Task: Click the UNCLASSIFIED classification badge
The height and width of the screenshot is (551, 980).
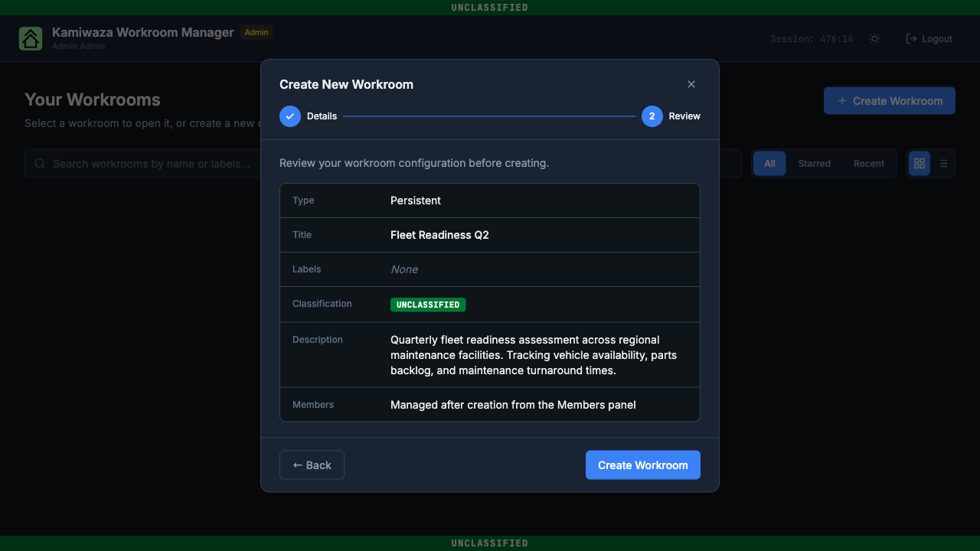Action: point(428,305)
